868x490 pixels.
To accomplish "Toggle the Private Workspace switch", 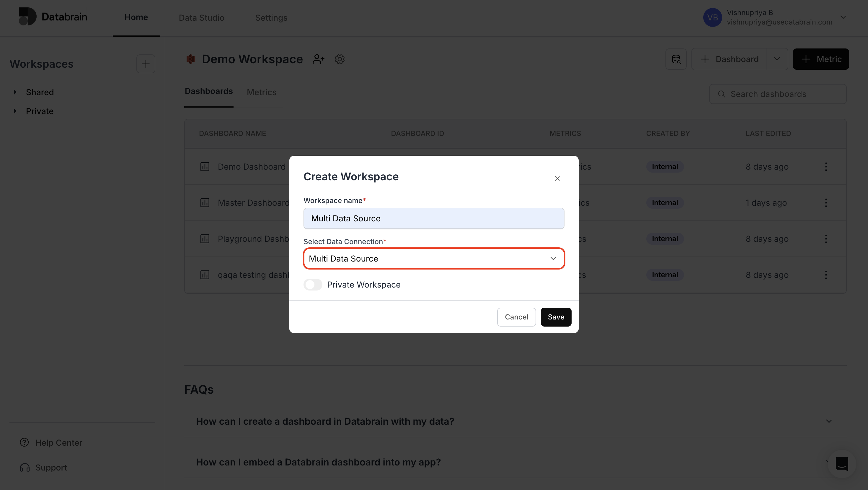I will tap(313, 285).
